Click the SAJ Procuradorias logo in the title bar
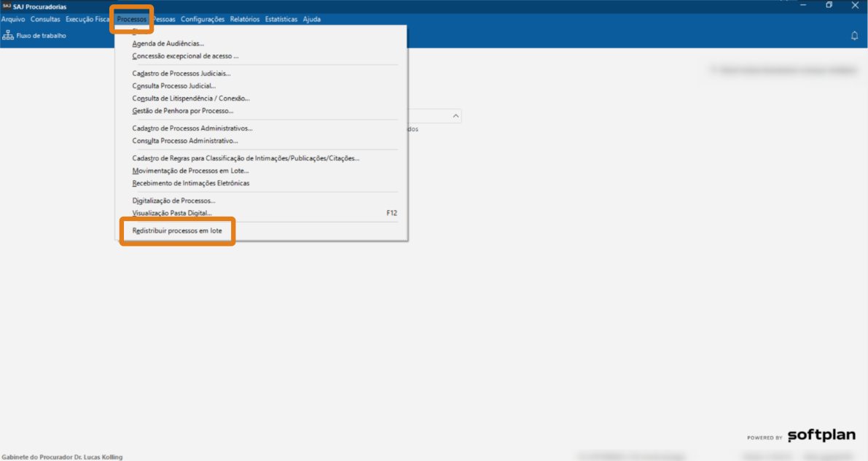This screenshot has width=868, height=461. point(7,7)
